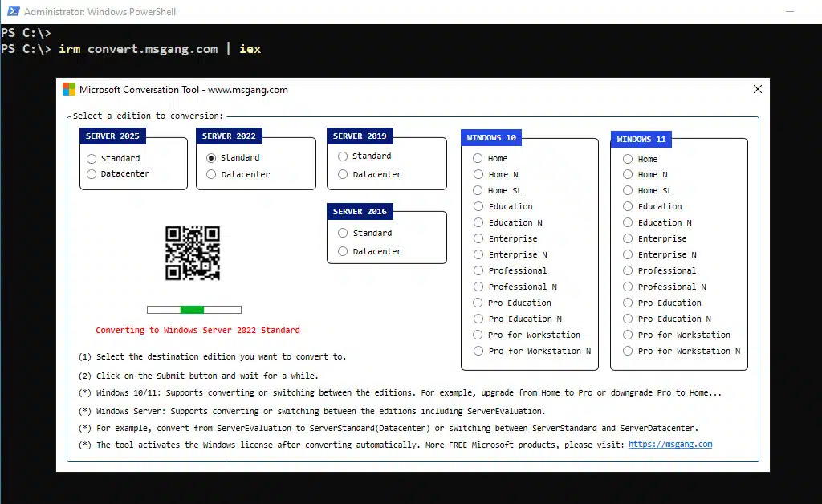Screen dimensions: 822x504
Task: Pick Windows 11 Education edition
Action: click(x=628, y=207)
